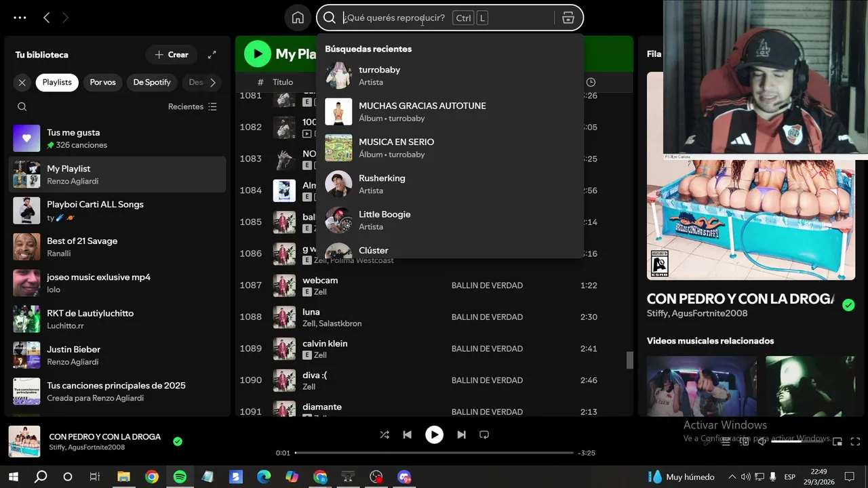The width and height of the screenshot is (868, 488).
Task: Select Rusherking from recent searches
Action: pyautogui.click(x=450, y=184)
